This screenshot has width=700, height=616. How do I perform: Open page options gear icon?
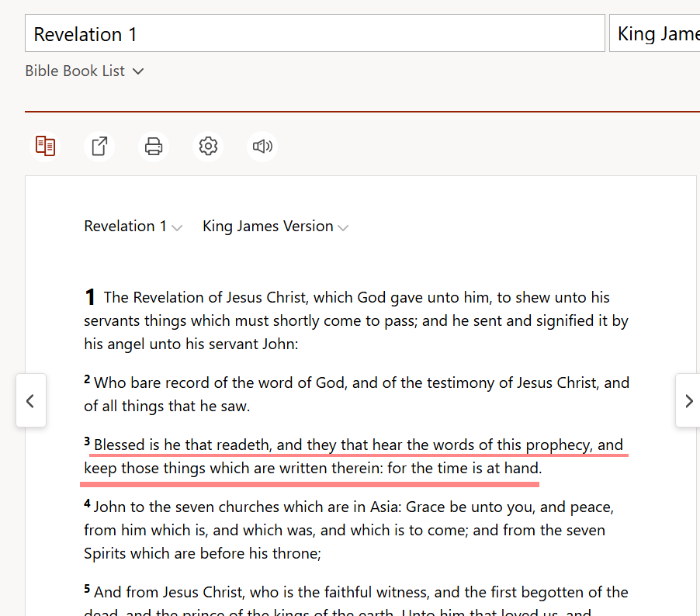point(208,147)
